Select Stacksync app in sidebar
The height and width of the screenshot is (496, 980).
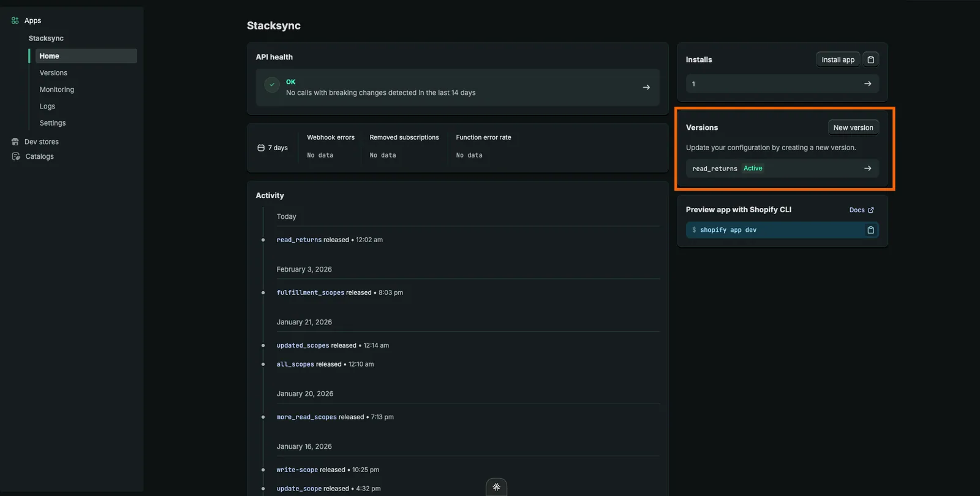[46, 38]
